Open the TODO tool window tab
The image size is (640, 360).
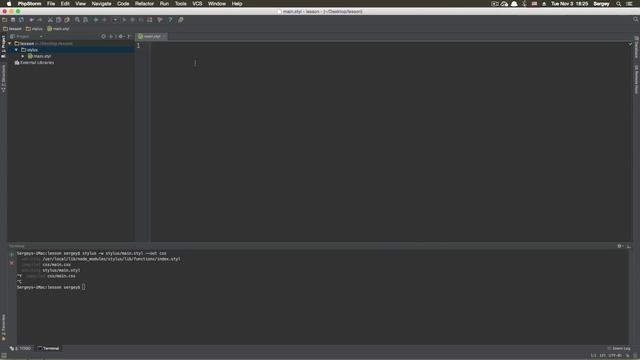[x=20, y=348]
